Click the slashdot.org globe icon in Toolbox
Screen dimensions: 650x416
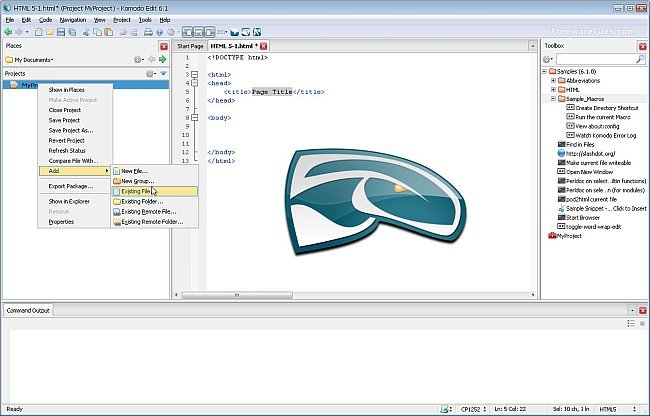pyautogui.click(x=561, y=153)
